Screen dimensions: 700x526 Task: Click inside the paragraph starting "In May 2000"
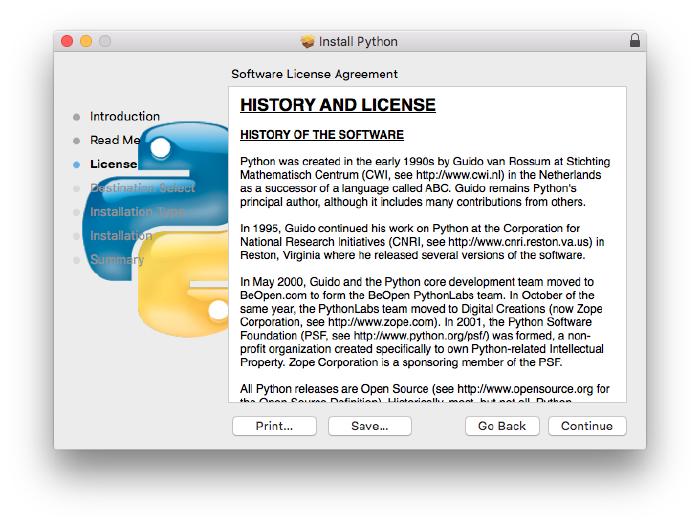pos(422,322)
